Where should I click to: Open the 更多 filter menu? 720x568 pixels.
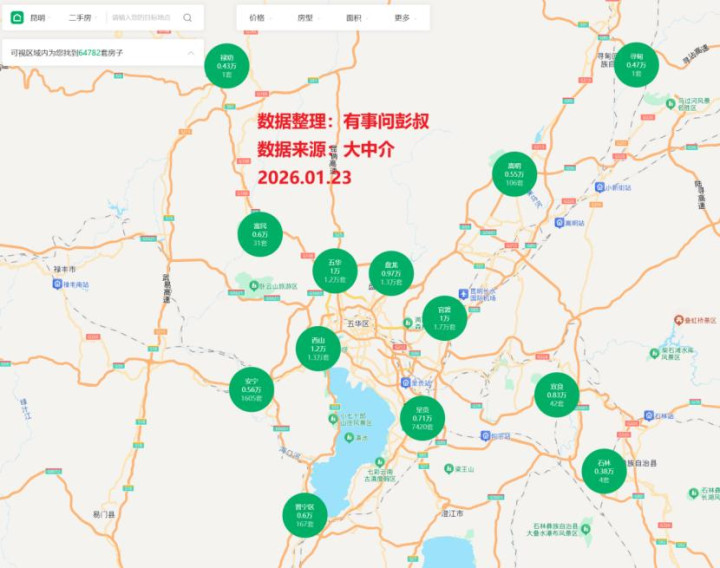405,17
